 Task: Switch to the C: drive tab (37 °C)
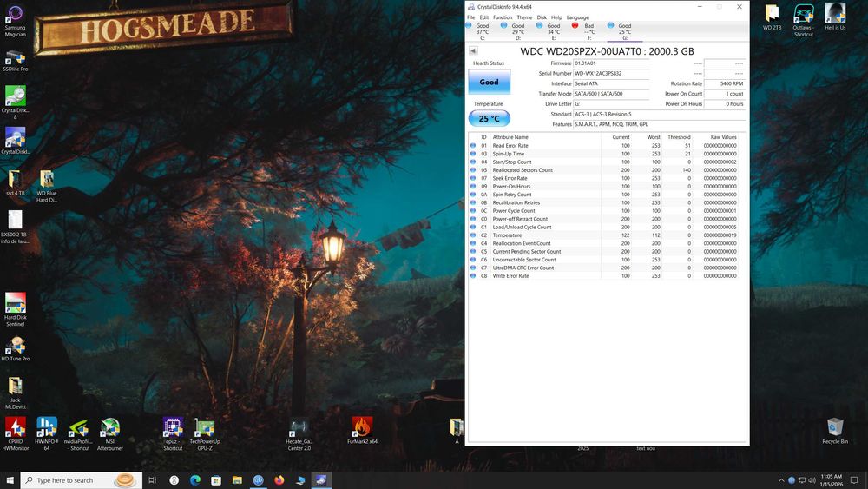(x=482, y=31)
